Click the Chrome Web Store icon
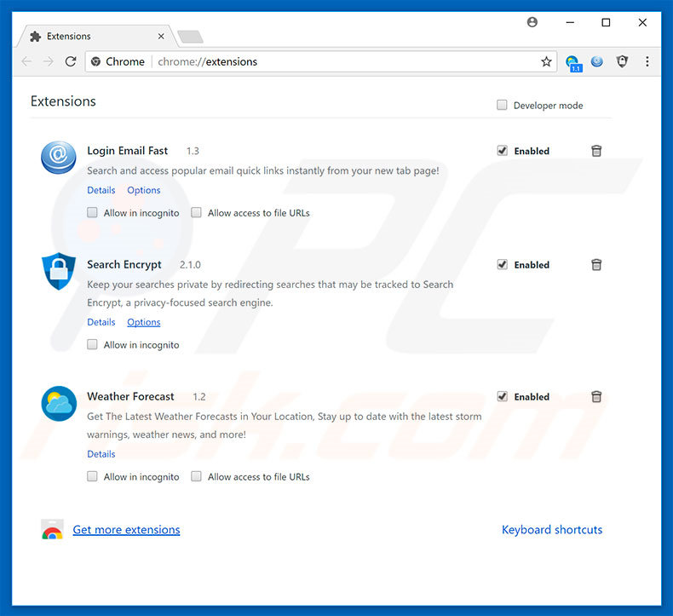The height and width of the screenshot is (616, 673). [52, 529]
